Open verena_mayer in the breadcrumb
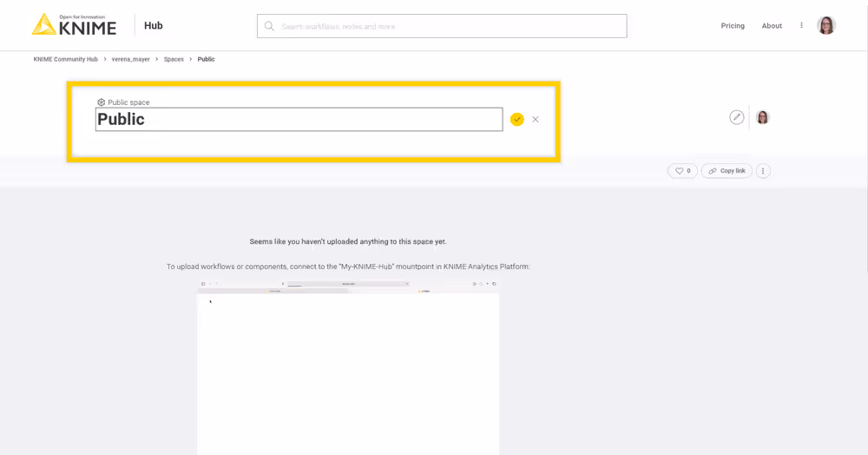The width and height of the screenshot is (868, 455). click(x=130, y=59)
